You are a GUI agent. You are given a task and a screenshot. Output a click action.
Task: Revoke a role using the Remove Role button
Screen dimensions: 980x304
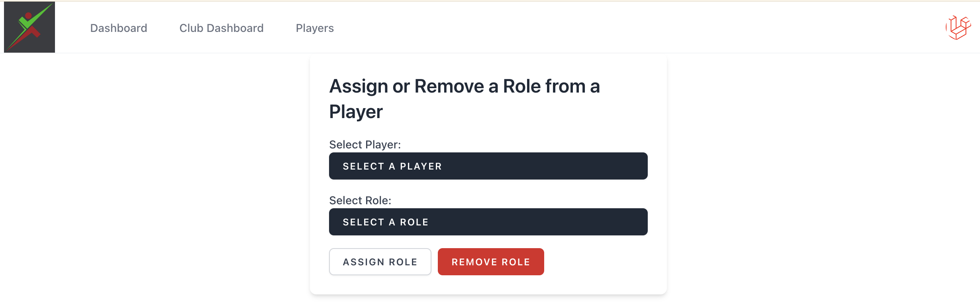(490, 262)
